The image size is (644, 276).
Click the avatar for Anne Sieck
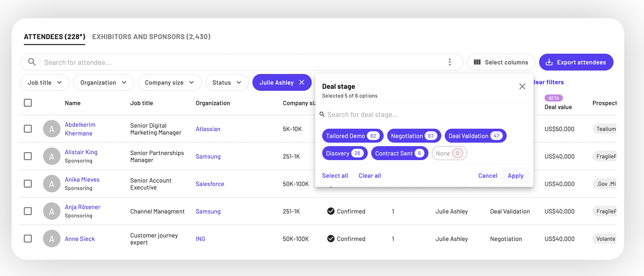(x=52, y=239)
